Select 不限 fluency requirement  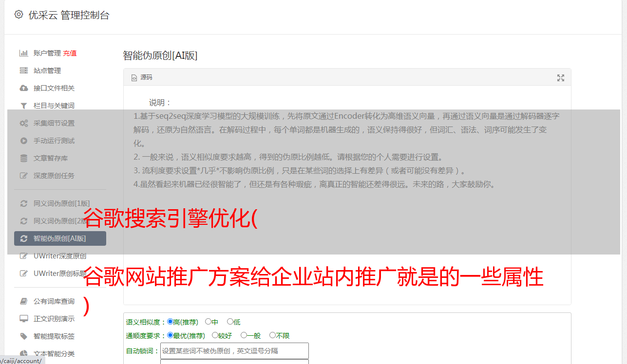(x=272, y=335)
